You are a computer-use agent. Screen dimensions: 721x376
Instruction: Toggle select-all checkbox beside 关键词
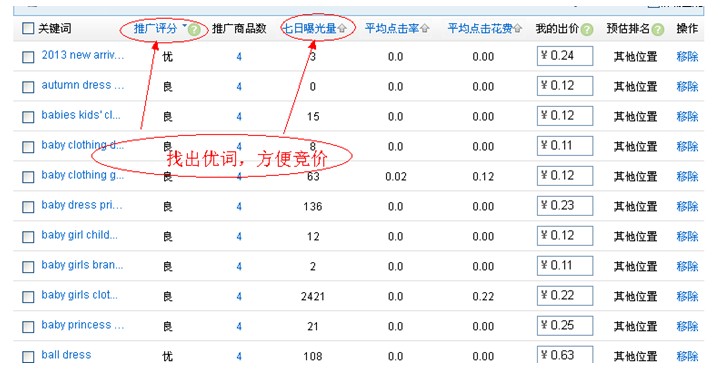28,28
